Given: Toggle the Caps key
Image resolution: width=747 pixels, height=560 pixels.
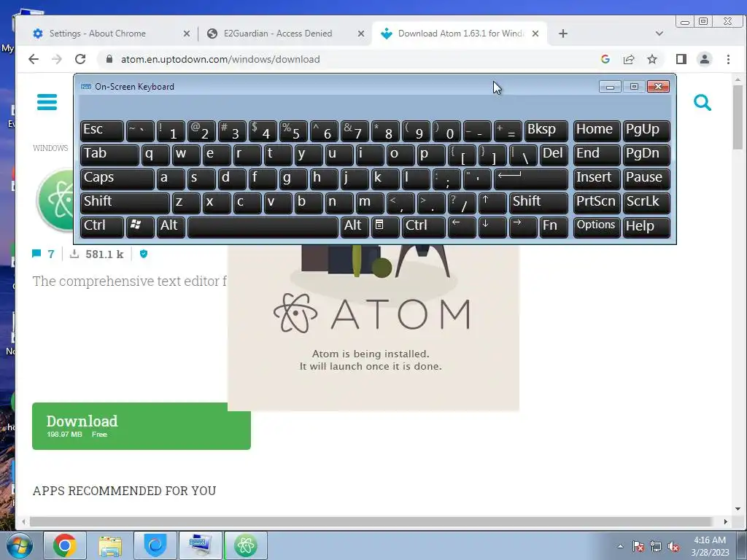Looking at the screenshot, I should click(117, 179).
